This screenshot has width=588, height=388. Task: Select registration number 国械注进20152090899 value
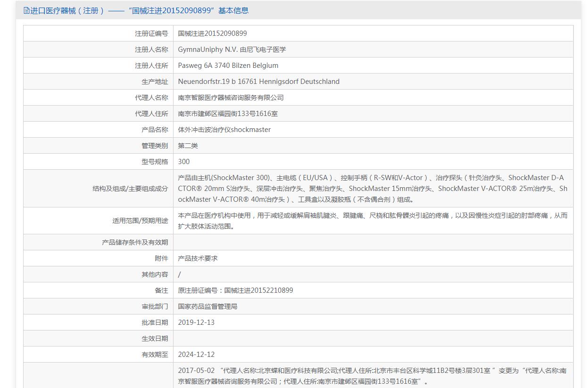[x=212, y=33]
